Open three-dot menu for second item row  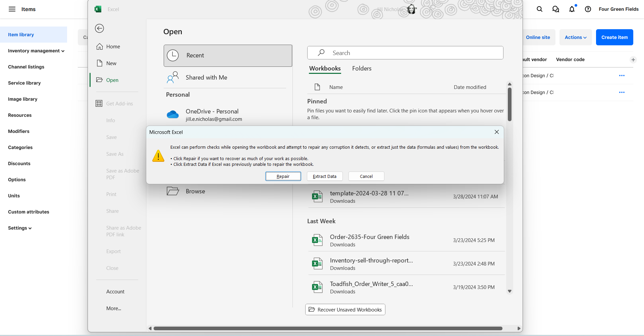[x=622, y=92]
